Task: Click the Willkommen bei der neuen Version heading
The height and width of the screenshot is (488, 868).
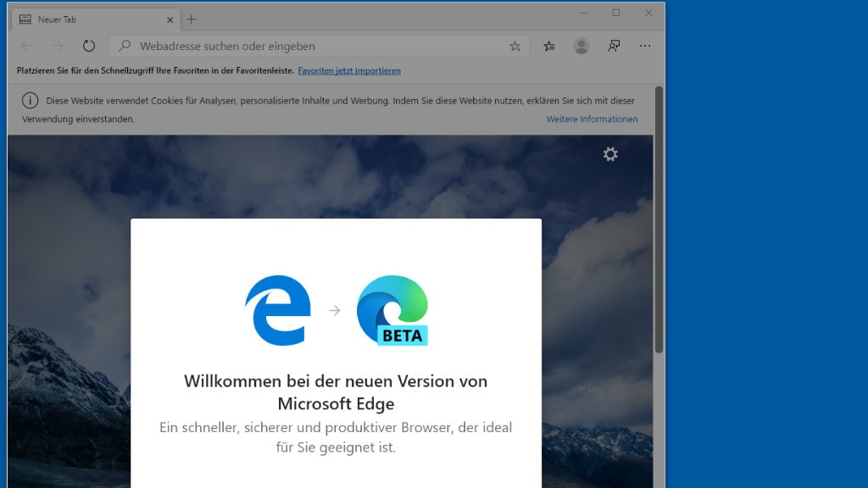Action: click(336, 392)
